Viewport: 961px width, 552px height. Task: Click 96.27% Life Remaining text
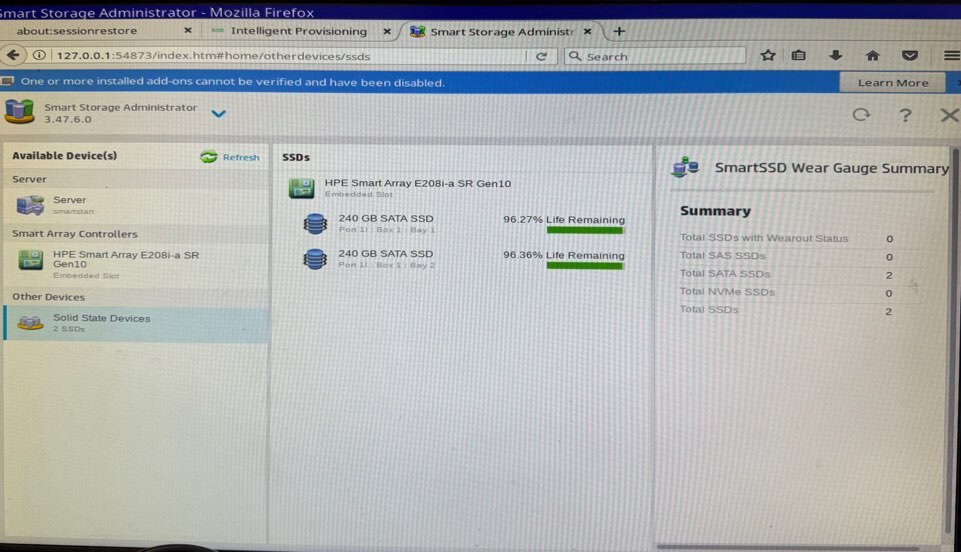(x=564, y=219)
